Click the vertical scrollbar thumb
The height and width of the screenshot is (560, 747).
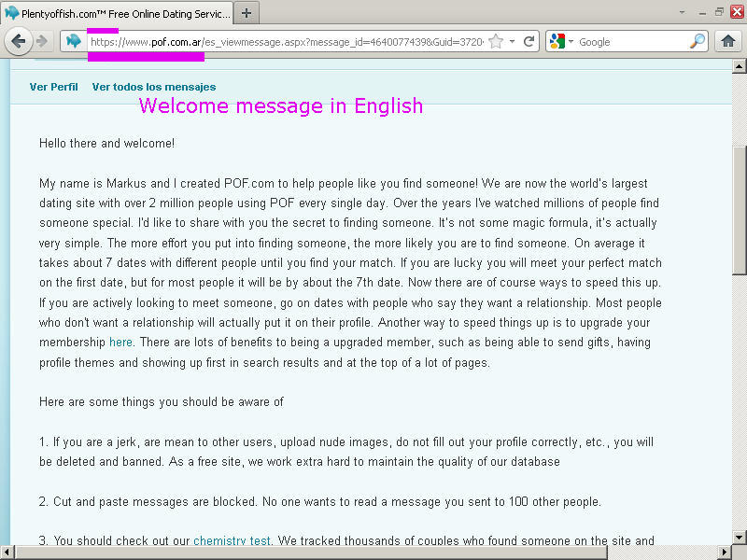(739, 210)
